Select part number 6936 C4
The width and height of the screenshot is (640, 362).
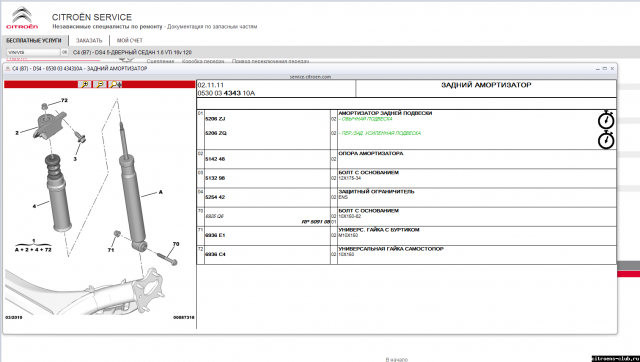tap(215, 254)
